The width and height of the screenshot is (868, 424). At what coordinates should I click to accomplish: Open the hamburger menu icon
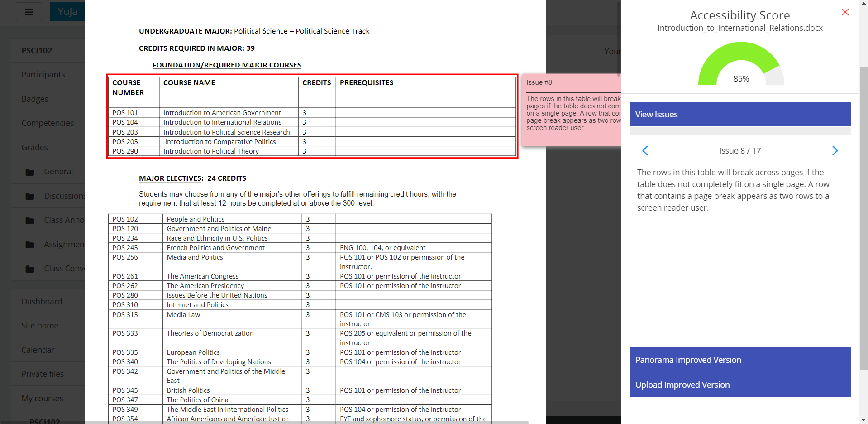tap(29, 12)
